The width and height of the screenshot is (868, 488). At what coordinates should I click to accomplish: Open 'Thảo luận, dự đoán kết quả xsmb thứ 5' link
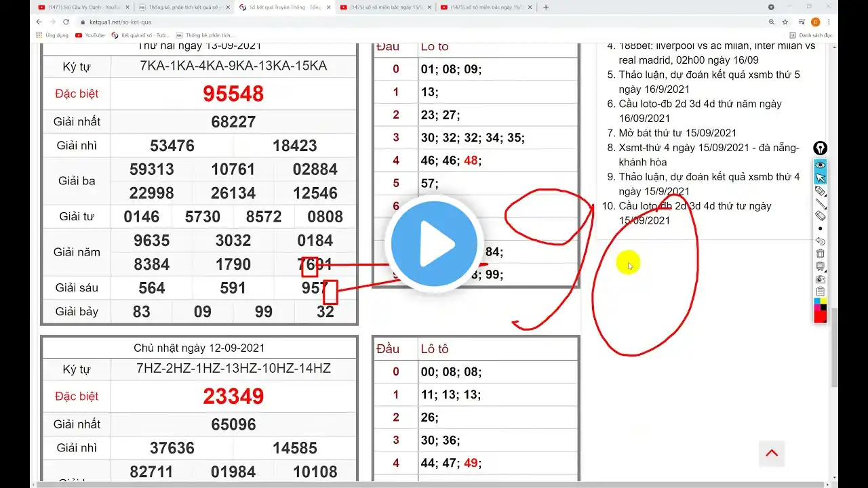click(709, 82)
